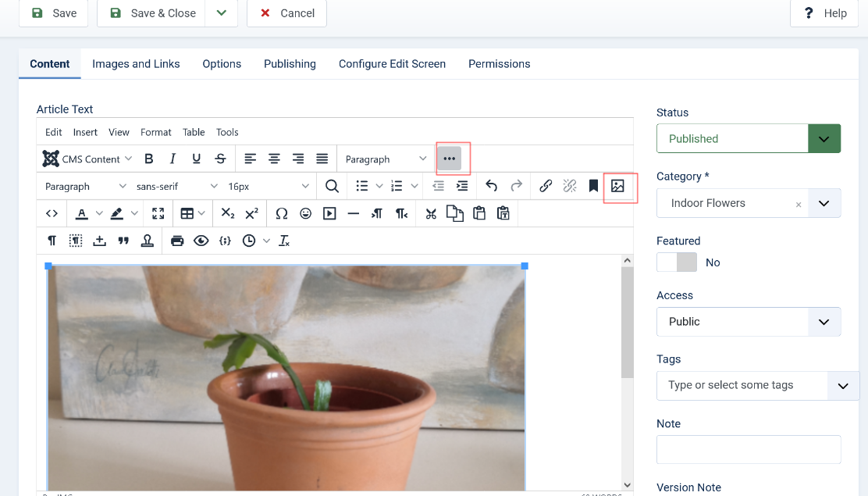This screenshot has width=868, height=496.
Task: Open the Status dropdown showing Published
Action: 748,139
